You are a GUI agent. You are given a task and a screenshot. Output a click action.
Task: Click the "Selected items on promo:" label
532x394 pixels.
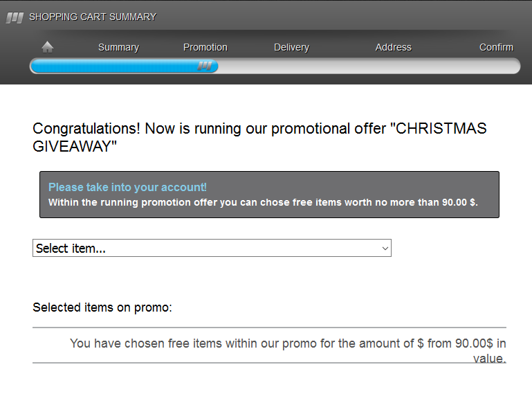pos(102,307)
